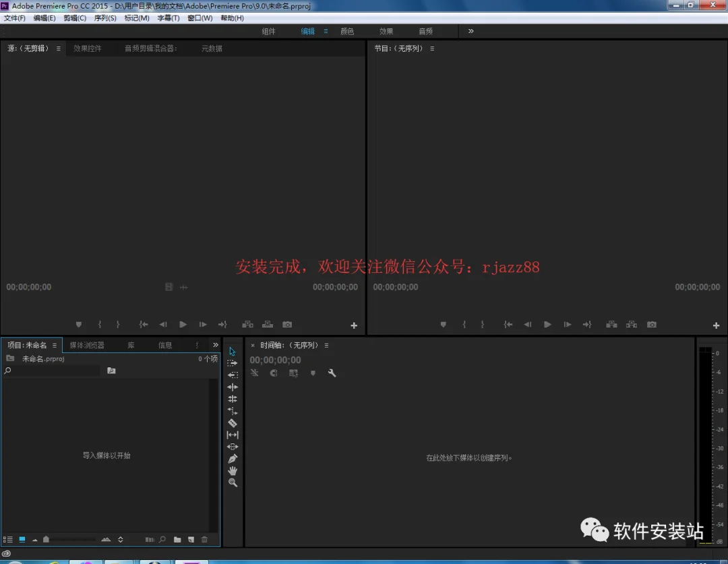Click project panel search field
This screenshot has height=564, width=728.
52,371
